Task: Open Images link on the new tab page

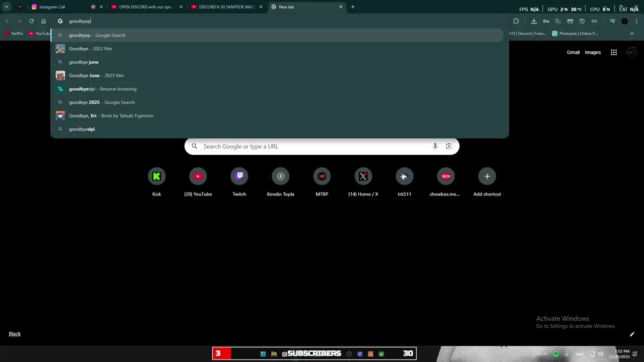Action: click(593, 52)
